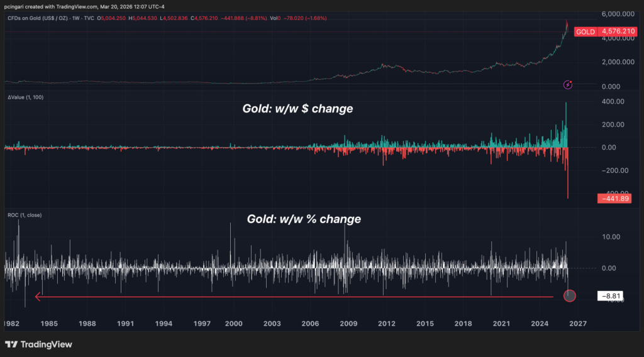Click the 2024 label on time axis
The image size is (644, 357).
tap(540, 324)
